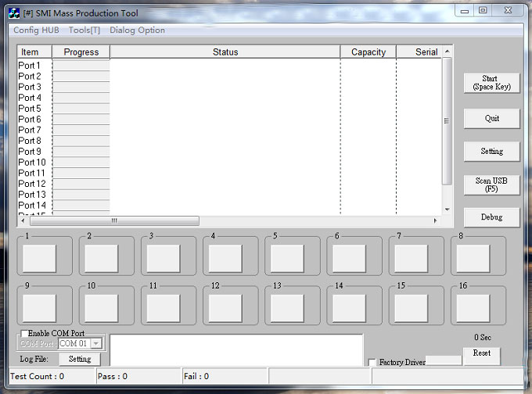The width and height of the screenshot is (532, 394).
Task: Expand the COM 01 port dropdown
Action: 96,343
